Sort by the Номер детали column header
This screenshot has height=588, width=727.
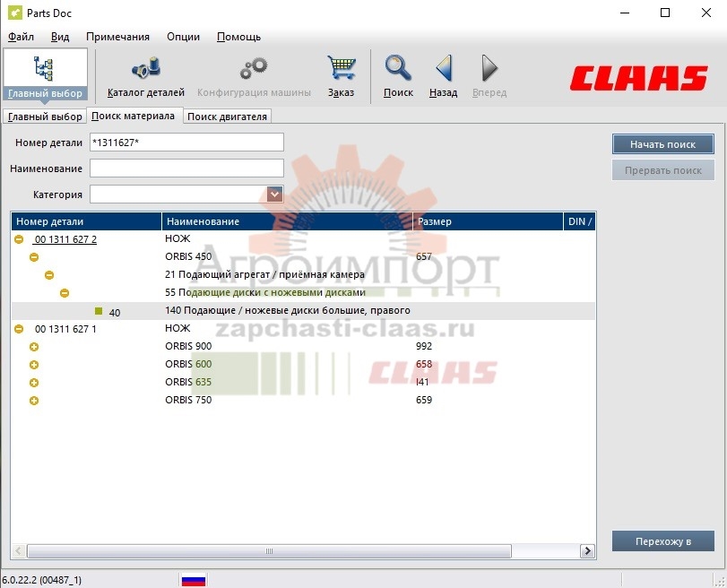tap(86, 221)
